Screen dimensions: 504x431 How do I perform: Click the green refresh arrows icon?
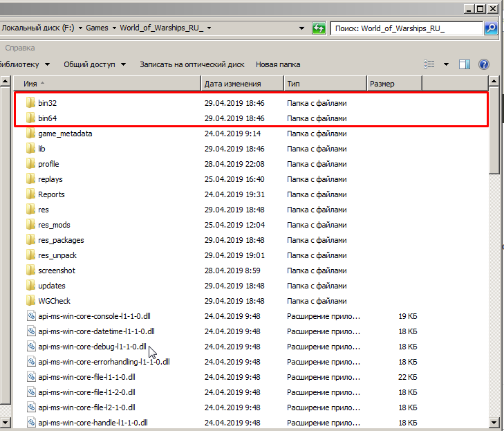coord(319,28)
